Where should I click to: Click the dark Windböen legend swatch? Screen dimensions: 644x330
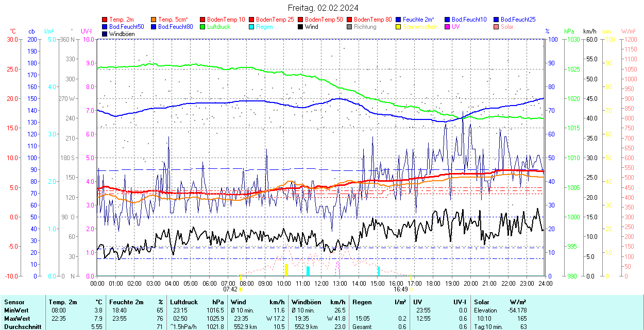pos(105,34)
